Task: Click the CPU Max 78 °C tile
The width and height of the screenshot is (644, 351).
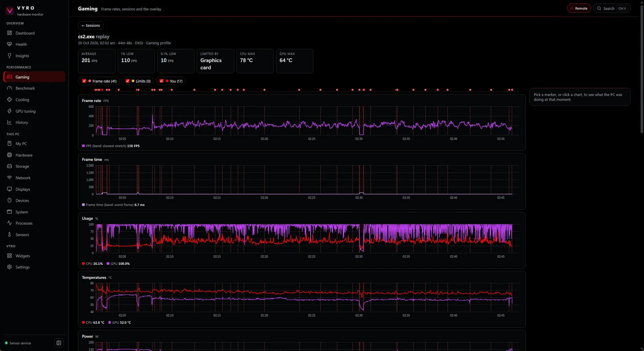Action: (255, 61)
